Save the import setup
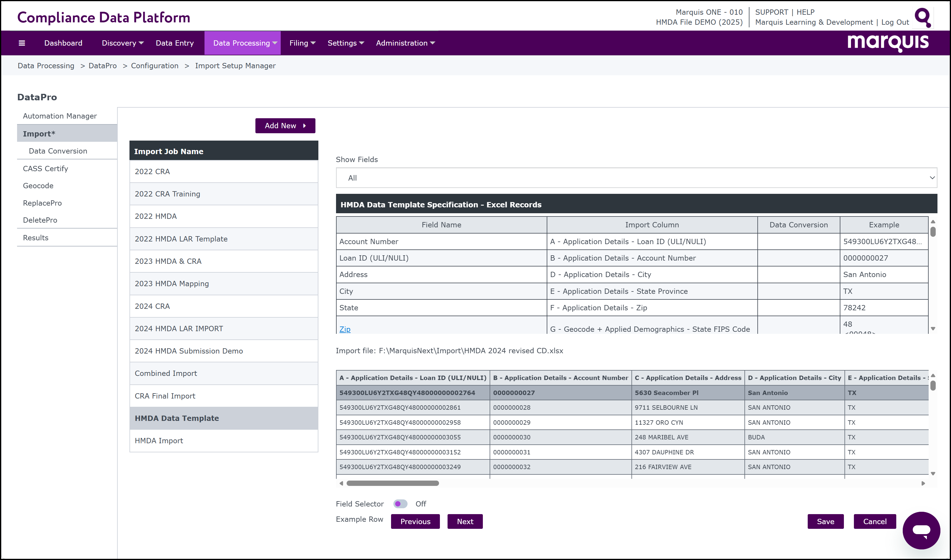 [x=825, y=521]
